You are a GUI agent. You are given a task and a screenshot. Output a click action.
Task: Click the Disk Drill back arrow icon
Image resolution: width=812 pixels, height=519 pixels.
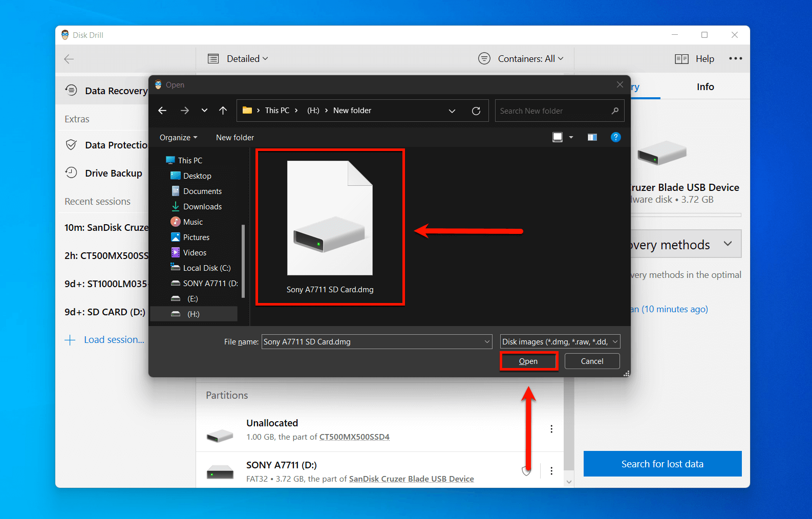(x=69, y=59)
